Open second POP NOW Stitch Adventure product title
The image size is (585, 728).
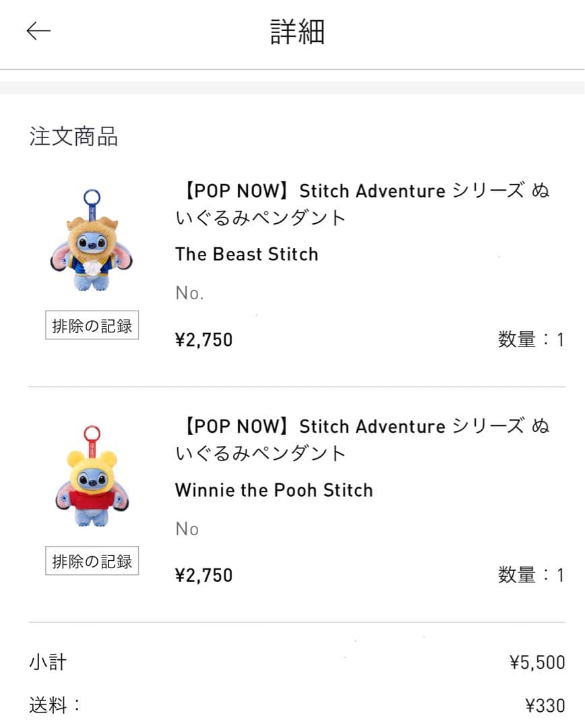pos(363,439)
